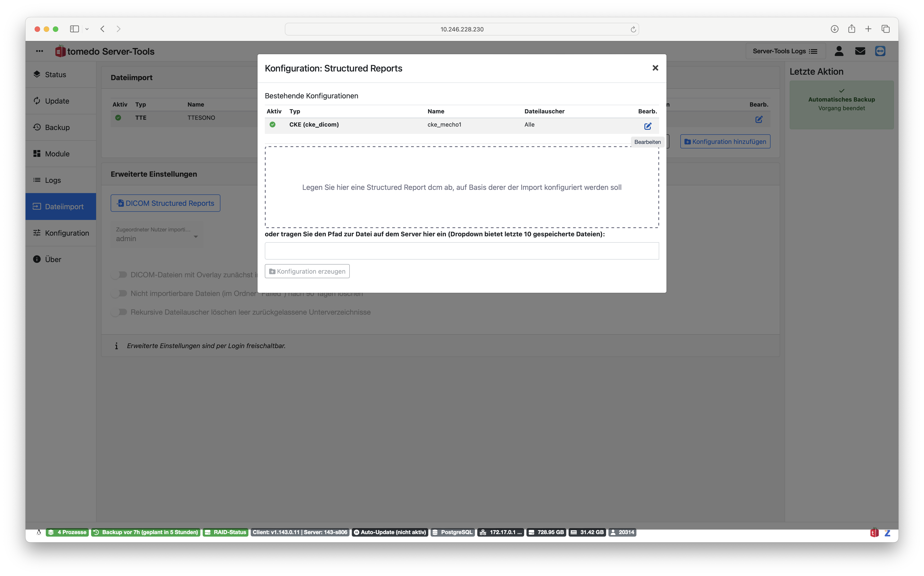Open the mail envelope icon in header
Screen dimensions: 924x576
860,51
